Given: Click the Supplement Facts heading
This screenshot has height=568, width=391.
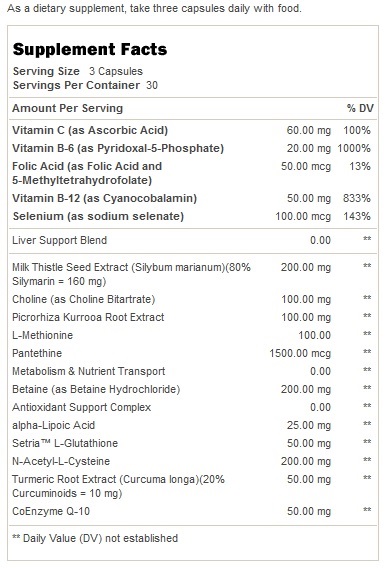Looking at the screenshot, I should click(90, 49).
